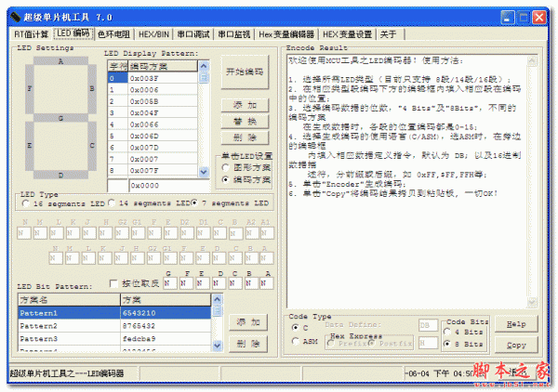This screenshot has height=392, width=558.
Task: Click 删除 button beside display pattern list
Action: tap(245, 137)
